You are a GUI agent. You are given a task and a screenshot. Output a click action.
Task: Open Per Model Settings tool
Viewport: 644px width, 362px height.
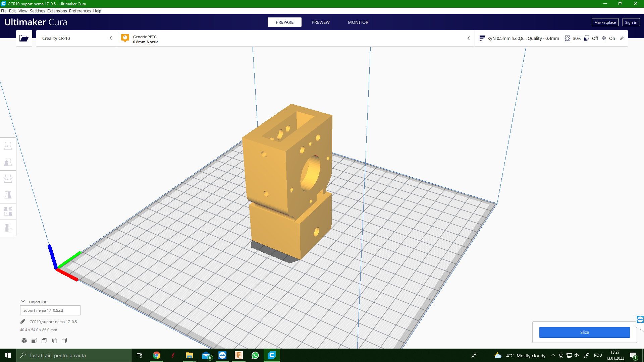(x=8, y=212)
